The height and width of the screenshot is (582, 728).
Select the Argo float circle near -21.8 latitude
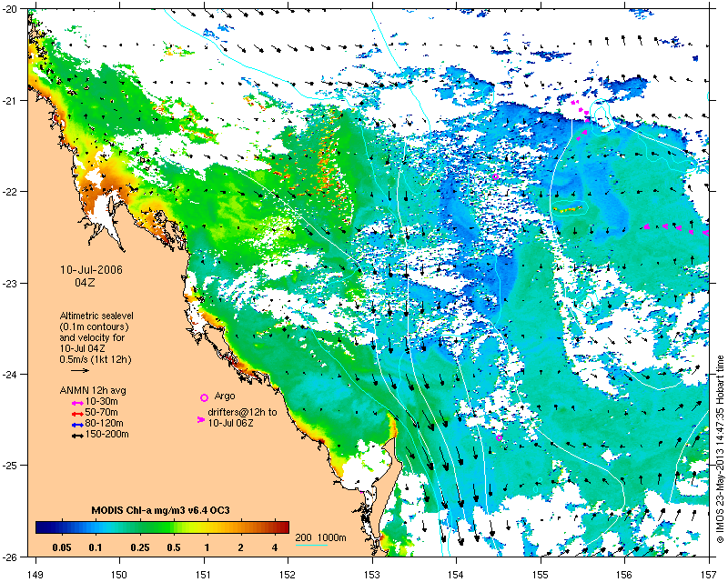pyautogui.click(x=495, y=176)
